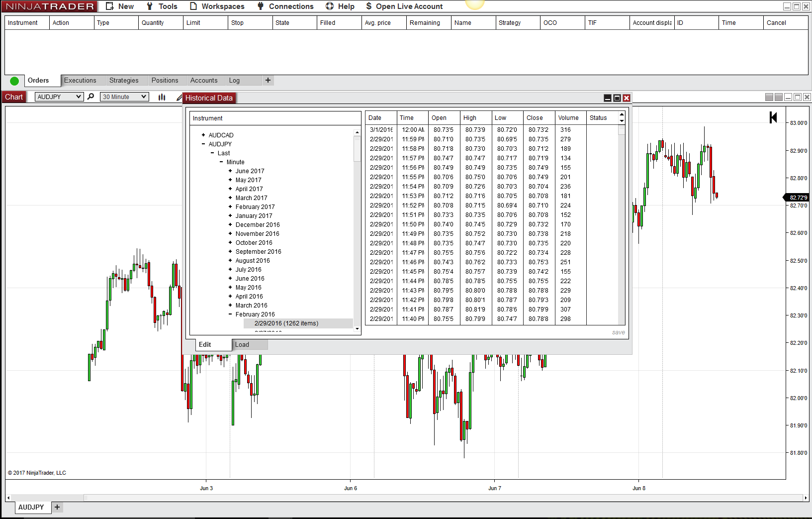The image size is (812, 519).
Task: Click the instrument search magnifier icon
Action: click(x=90, y=97)
